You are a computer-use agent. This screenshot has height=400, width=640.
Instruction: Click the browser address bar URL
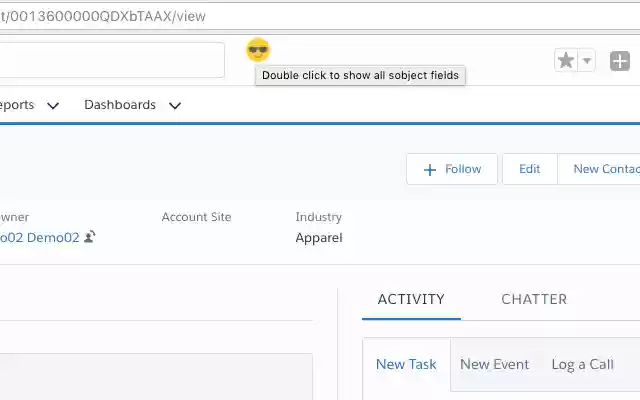[102, 16]
